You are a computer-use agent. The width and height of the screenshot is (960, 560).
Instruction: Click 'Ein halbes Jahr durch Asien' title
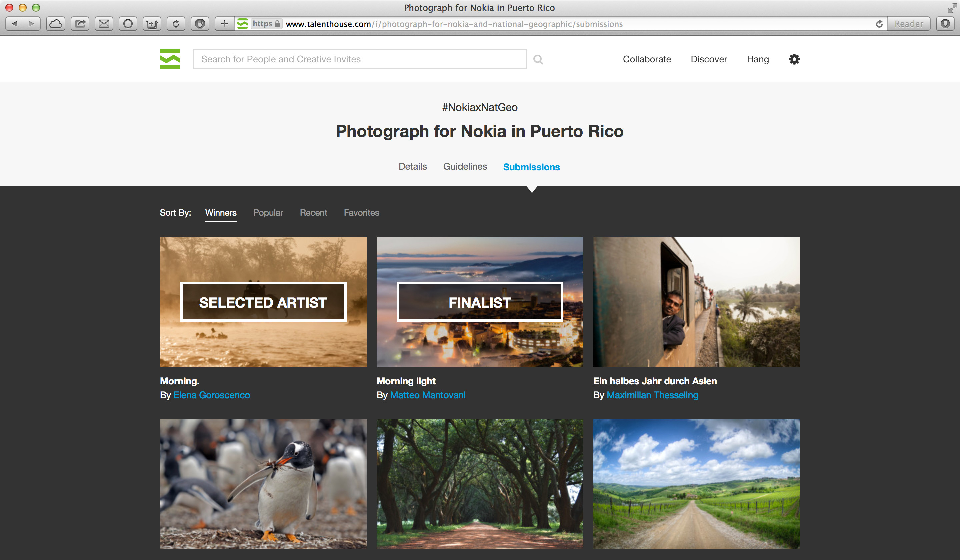click(x=655, y=381)
